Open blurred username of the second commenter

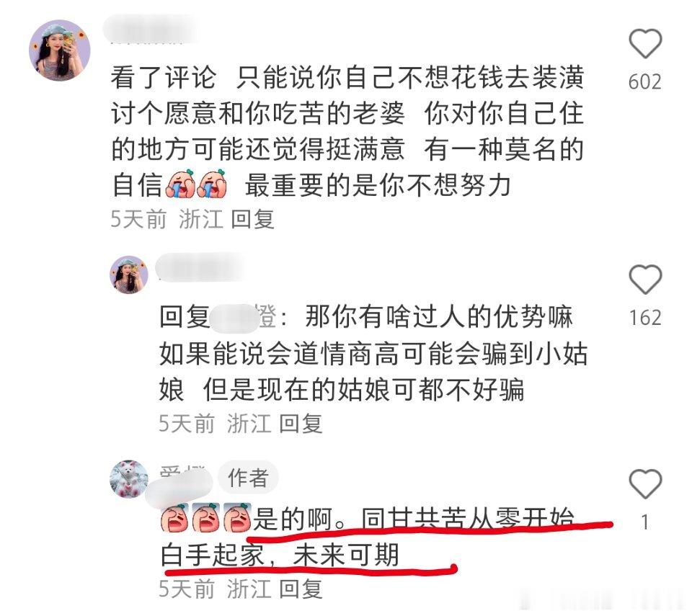(x=201, y=268)
